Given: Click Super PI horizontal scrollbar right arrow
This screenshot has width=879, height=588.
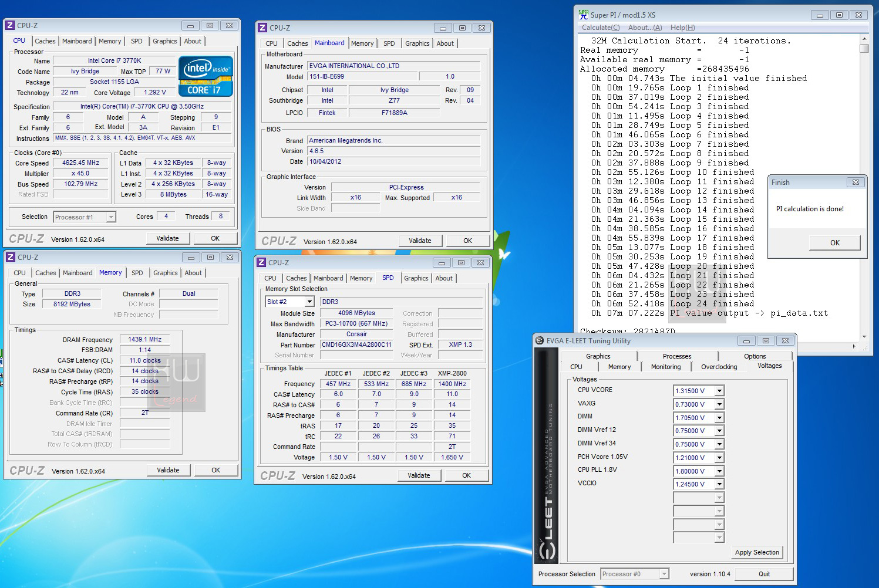Looking at the screenshot, I should (855, 346).
